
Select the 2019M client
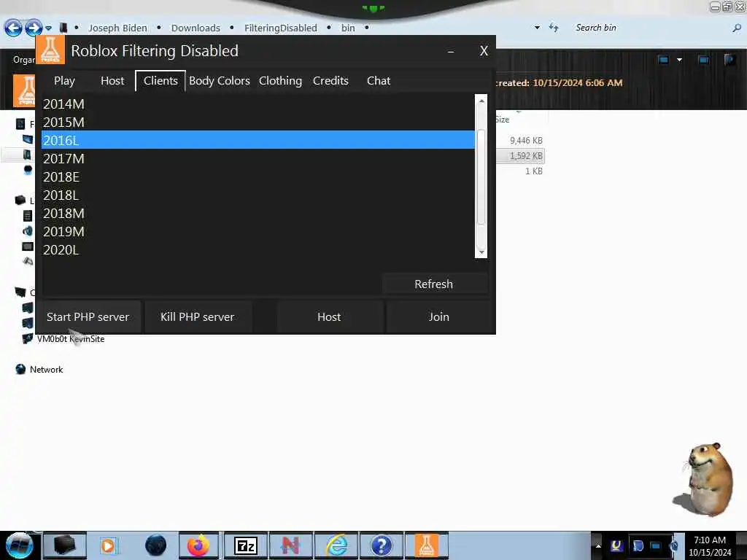coord(258,231)
